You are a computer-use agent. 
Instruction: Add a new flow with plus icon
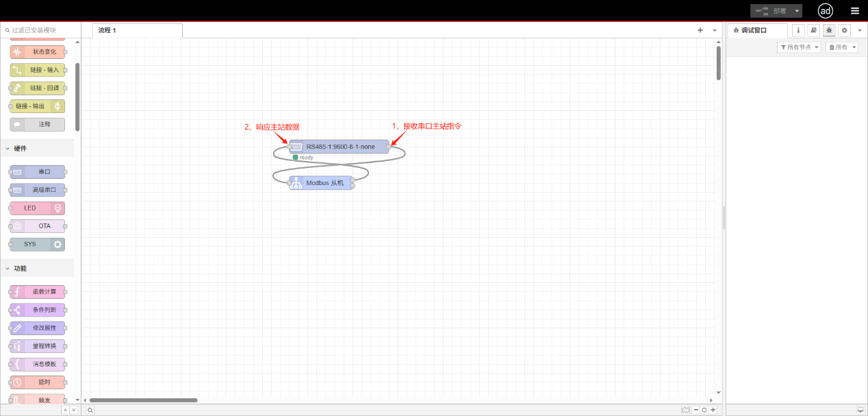pos(700,30)
